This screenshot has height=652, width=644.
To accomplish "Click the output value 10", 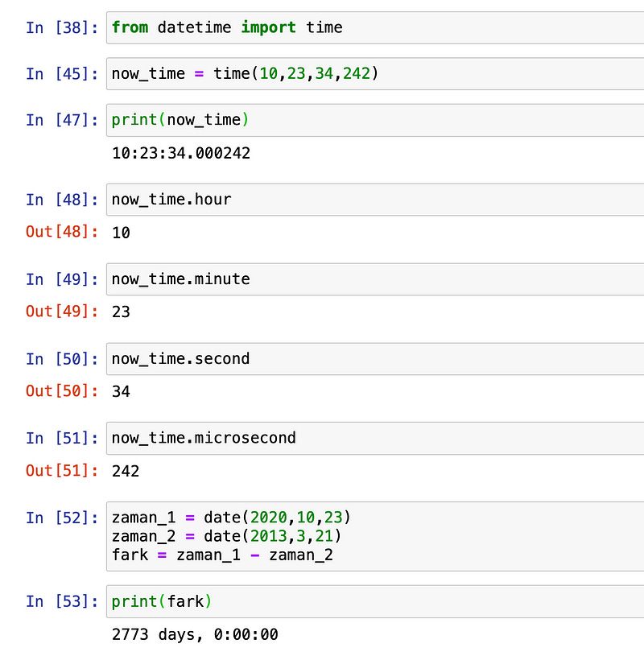I will pos(121,233).
